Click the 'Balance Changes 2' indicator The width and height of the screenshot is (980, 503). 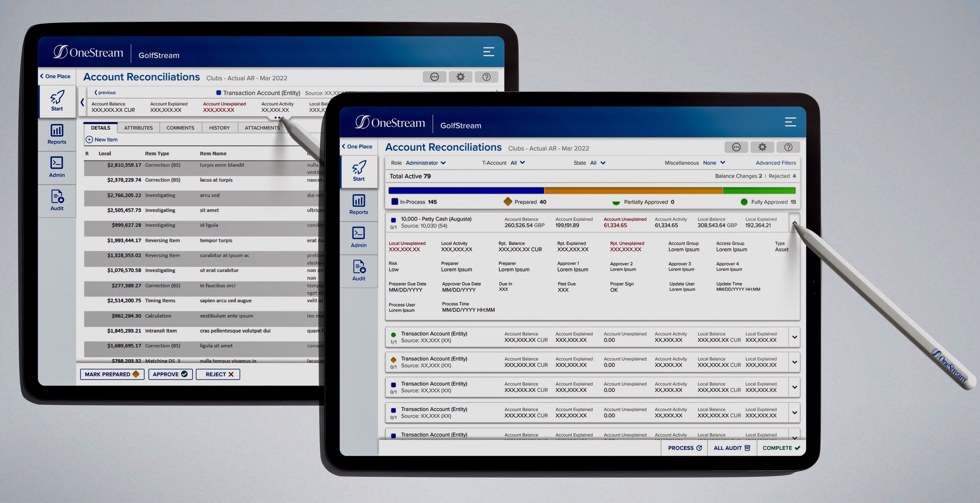point(738,176)
